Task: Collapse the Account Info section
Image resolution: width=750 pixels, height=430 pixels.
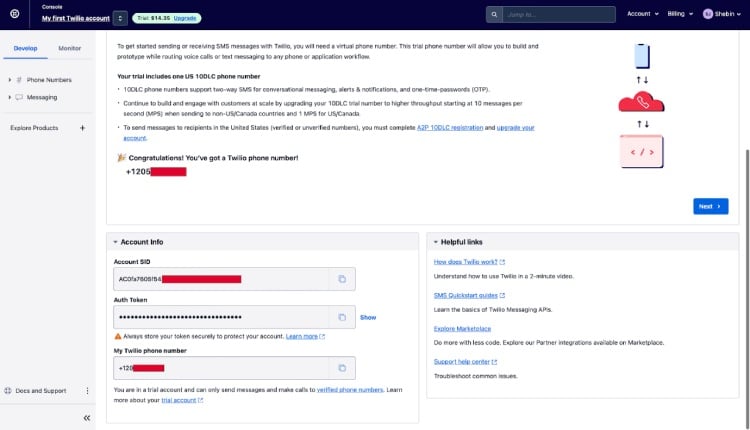Action: click(x=115, y=242)
